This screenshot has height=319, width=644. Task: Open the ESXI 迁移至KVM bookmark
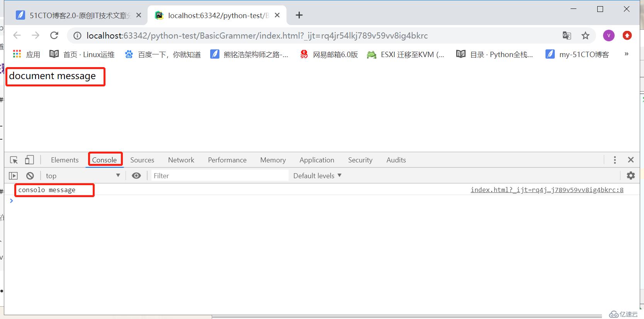tap(406, 54)
